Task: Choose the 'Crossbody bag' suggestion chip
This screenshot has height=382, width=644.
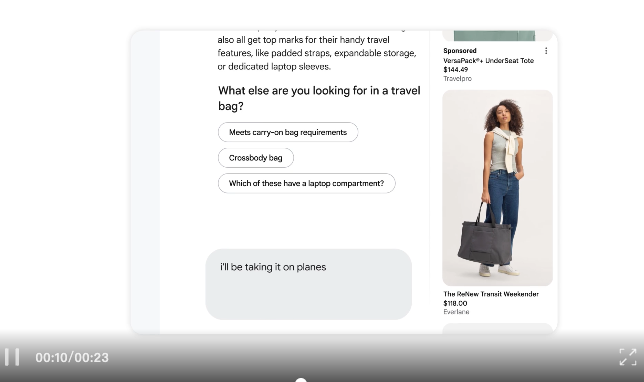Action: coord(256,158)
